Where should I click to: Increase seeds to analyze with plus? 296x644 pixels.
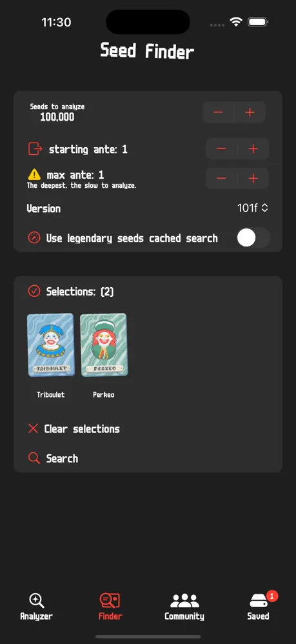250,112
